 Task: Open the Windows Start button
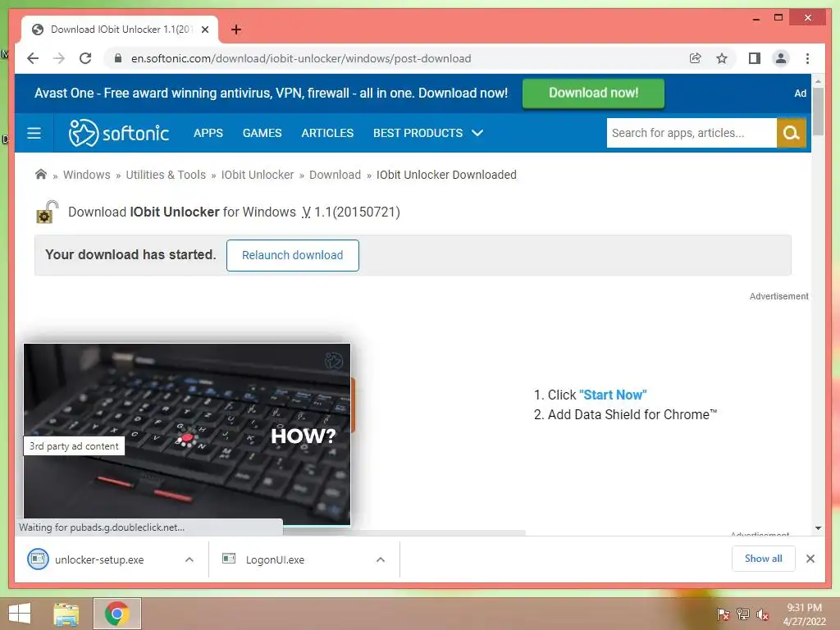(20, 614)
